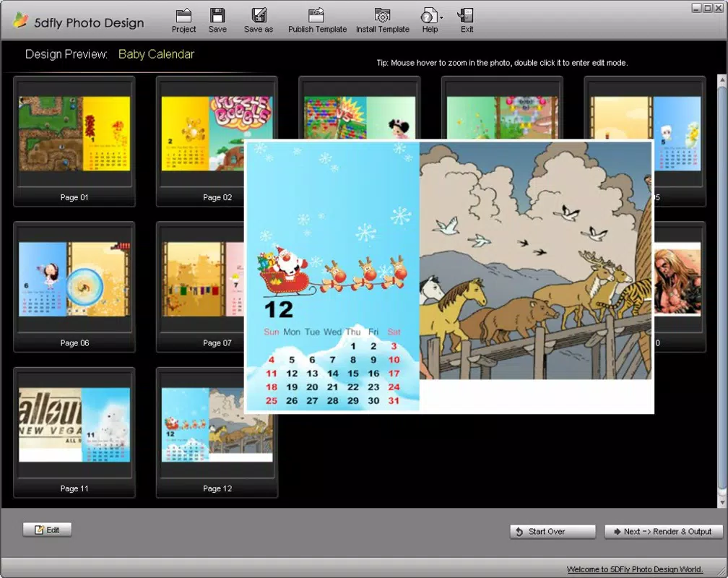This screenshot has width=728, height=578.
Task: Open the Project toolbar icon
Action: (183, 21)
